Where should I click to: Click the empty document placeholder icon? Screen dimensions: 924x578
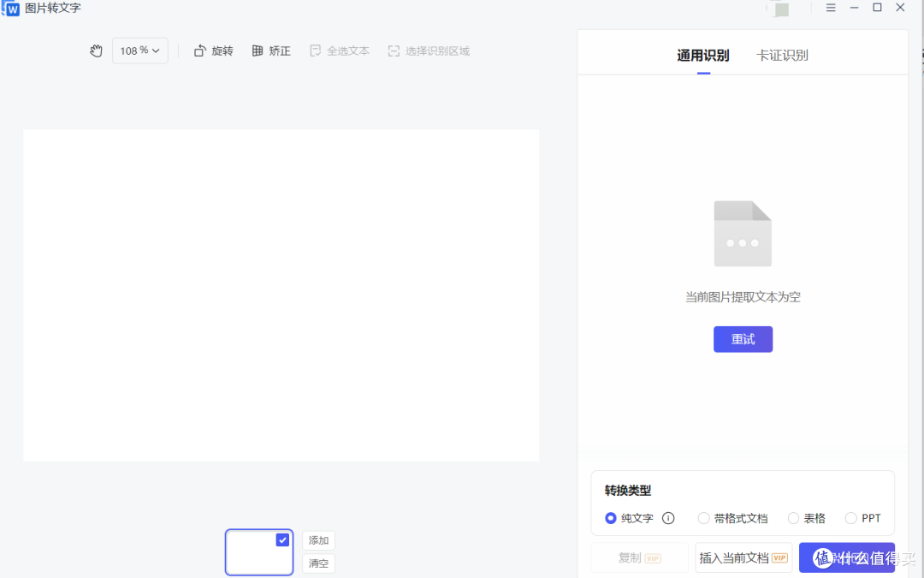pyautogui.click(x=743, y=234)
